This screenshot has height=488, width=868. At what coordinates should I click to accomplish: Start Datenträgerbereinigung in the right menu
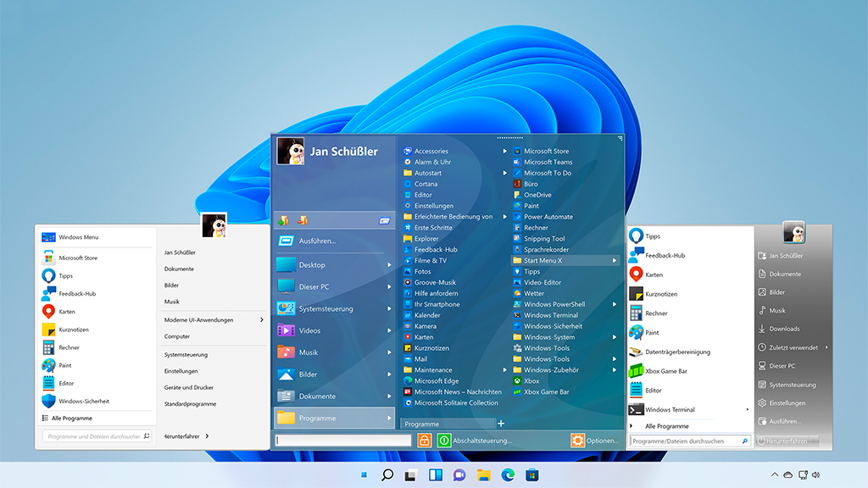point(676,352)
